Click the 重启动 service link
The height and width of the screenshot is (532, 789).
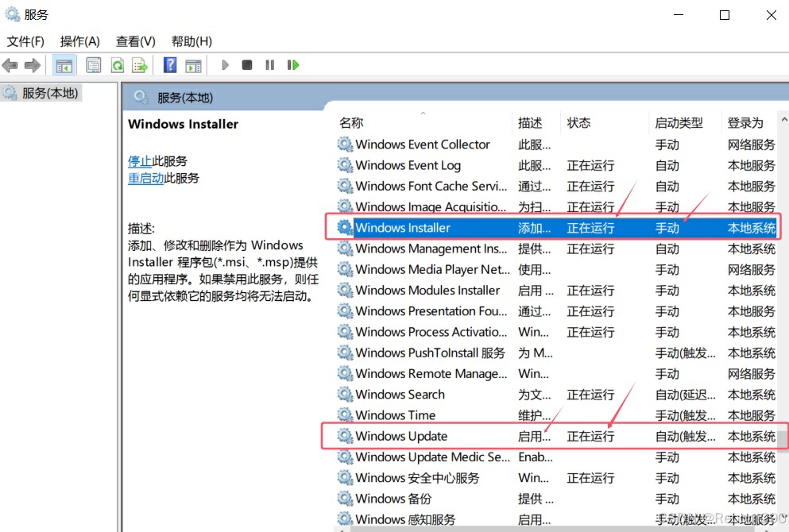coord(146,178)
